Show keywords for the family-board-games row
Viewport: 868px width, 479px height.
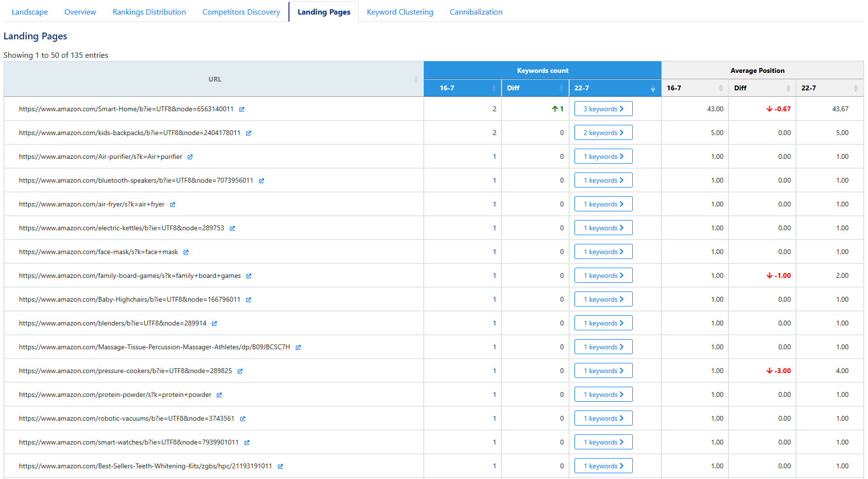[x=603, y=275]
